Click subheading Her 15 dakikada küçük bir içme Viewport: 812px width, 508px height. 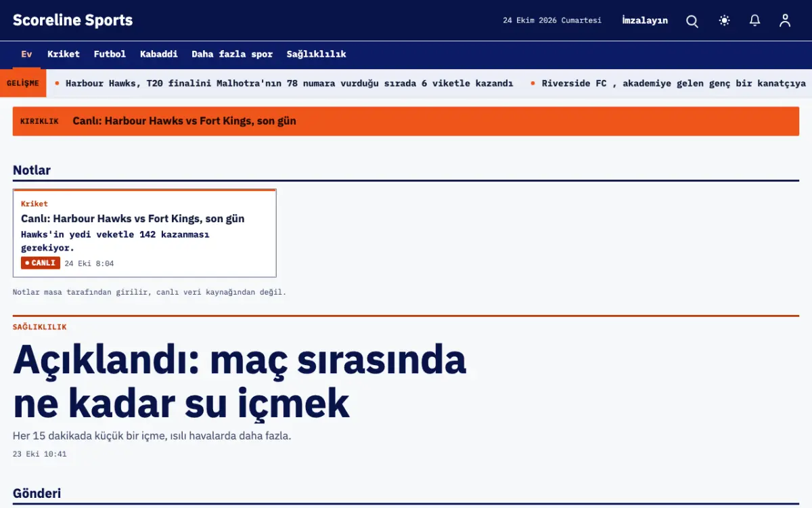coord(152,436)
